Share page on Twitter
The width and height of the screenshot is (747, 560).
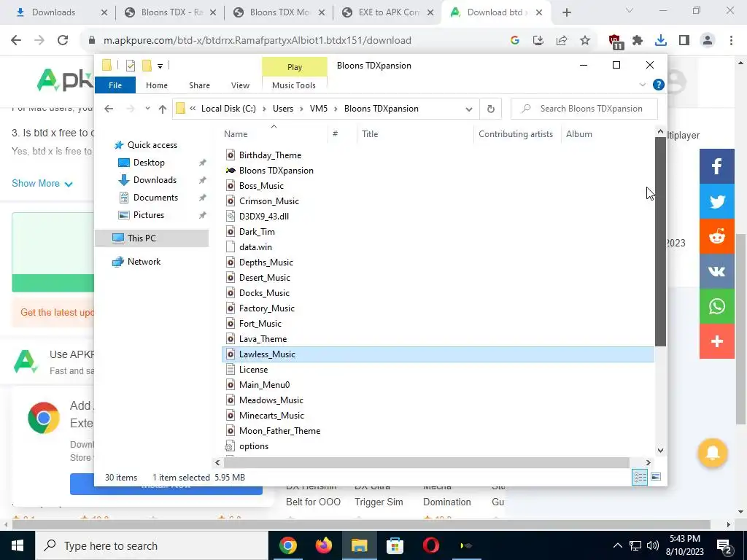pos(717,201)
